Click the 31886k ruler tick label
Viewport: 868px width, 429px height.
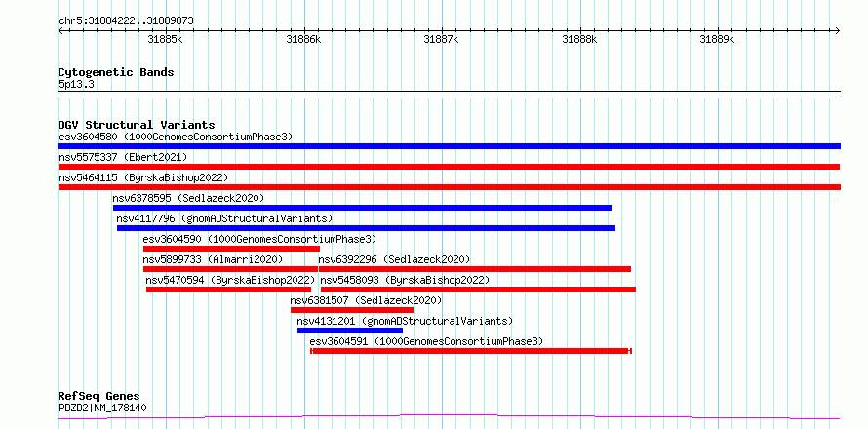pos(304,39)
